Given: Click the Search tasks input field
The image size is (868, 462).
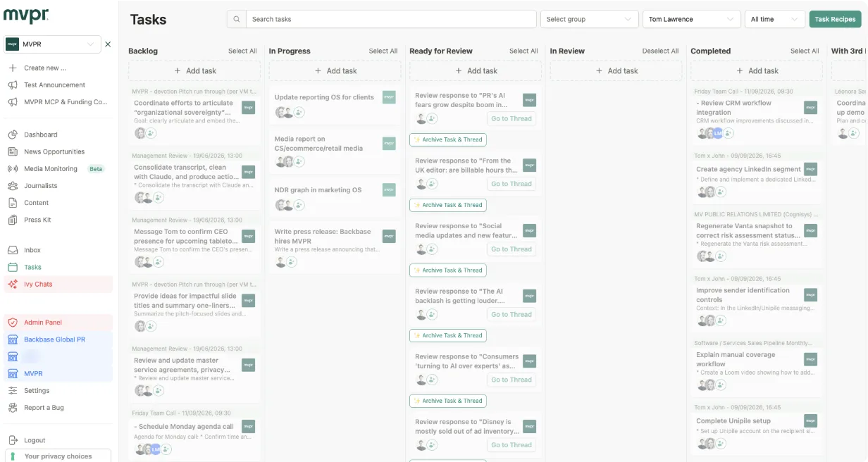Looking at the screenshot, I should pyautogui.click(x=392, y=19).
